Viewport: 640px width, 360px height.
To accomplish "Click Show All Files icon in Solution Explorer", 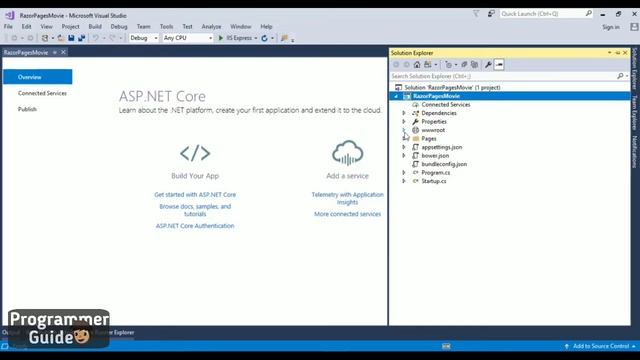I will 474,64.
